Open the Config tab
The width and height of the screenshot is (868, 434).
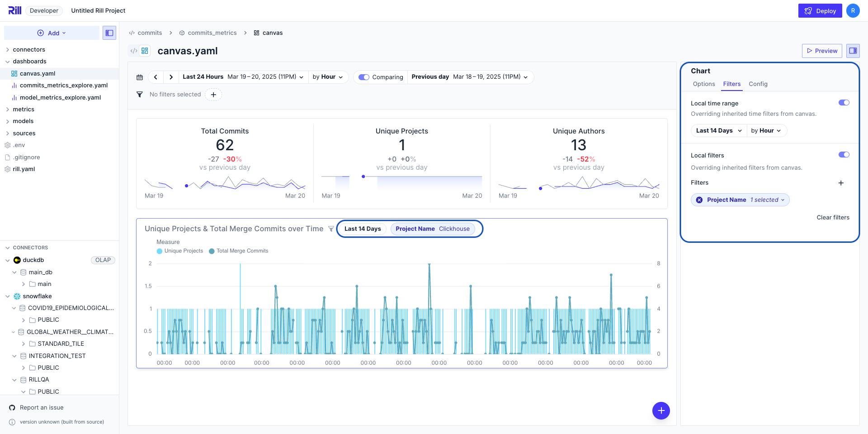coord(758,84)
